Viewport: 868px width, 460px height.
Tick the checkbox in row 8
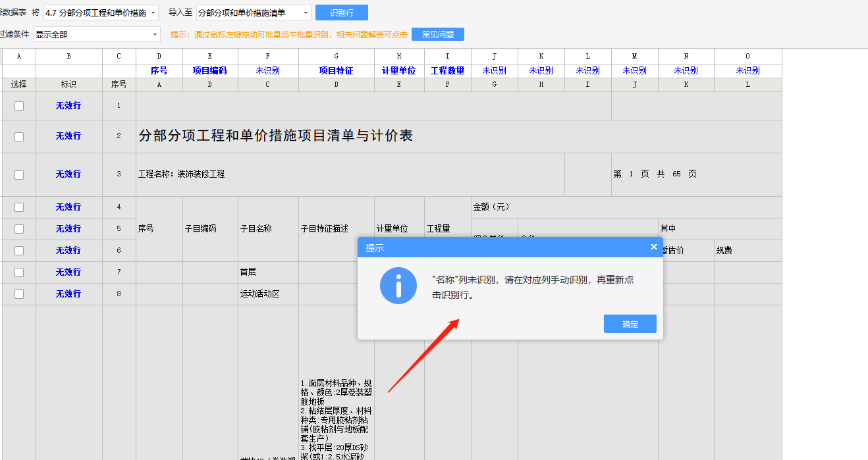(x=19, y=294)
